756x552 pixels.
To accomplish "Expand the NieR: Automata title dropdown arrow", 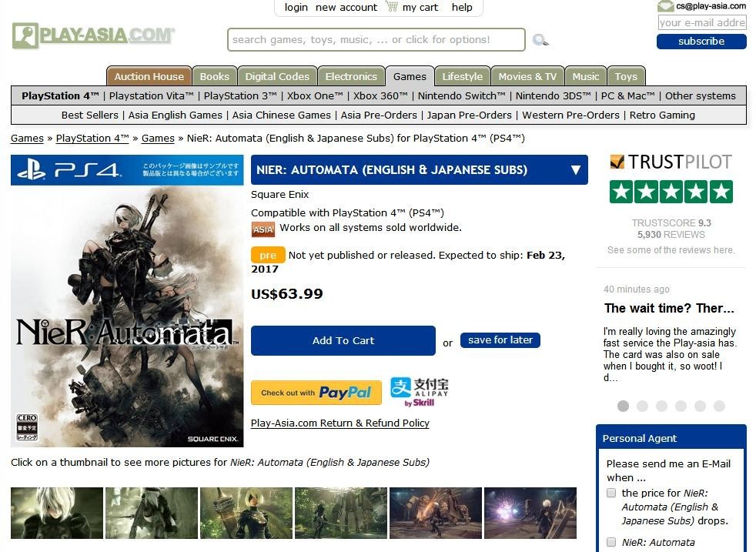I will 575,170.
